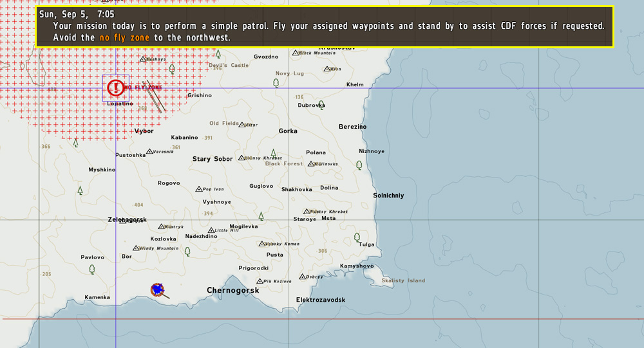Image resolution: width=644 pixels, height=348 pixels.
Task: Click the Lopatino village label
Action: (x=120, y=104)
